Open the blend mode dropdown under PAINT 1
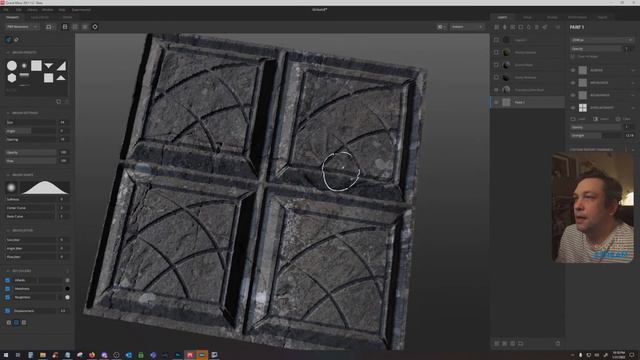Viewport: 640px width, 360px height. click(x=602, y=40)
